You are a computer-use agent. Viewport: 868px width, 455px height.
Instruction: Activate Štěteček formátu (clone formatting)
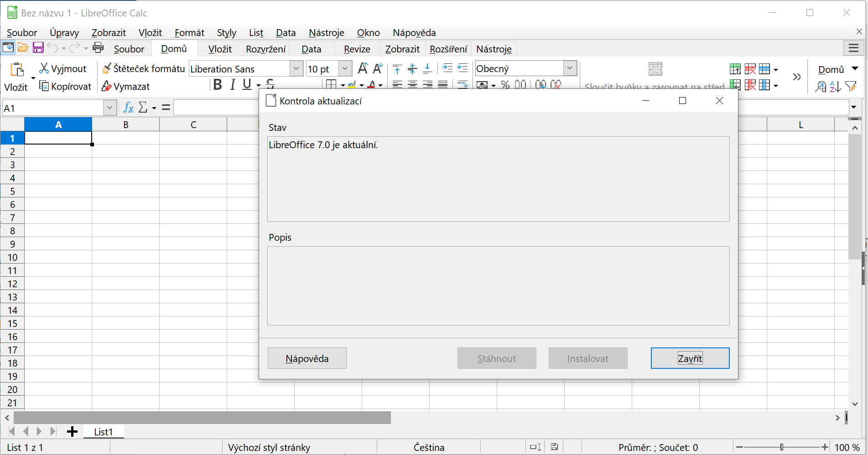[x=144, y=68]
